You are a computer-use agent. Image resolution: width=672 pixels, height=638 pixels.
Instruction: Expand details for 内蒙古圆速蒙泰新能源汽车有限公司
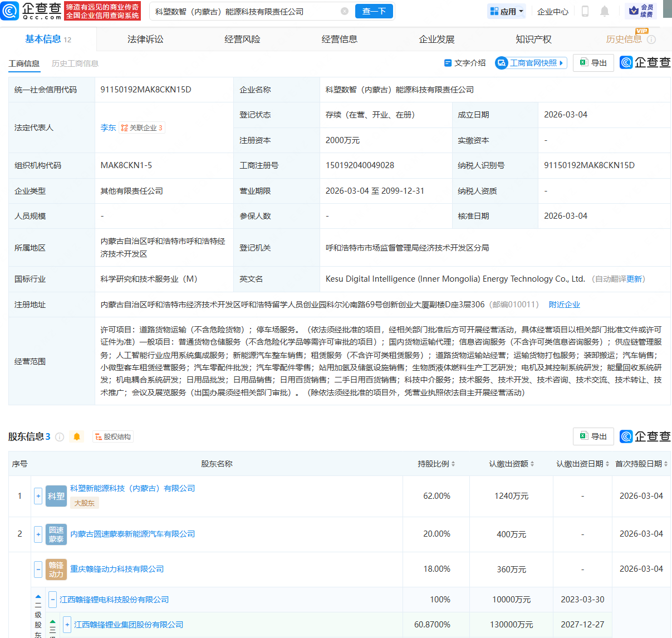(x=37, y=533)
